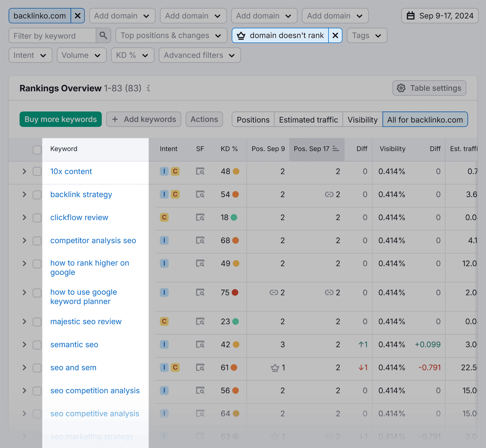The width and height of the screenshot is (486, 448).
Task: Click the Buy more keywords button
Action: coord(60,119)
